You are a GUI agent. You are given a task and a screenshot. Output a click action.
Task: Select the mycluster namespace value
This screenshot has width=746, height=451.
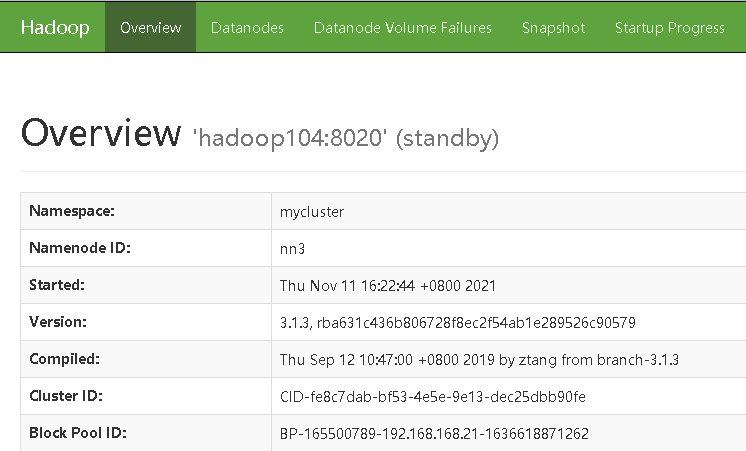pos(312,212)
